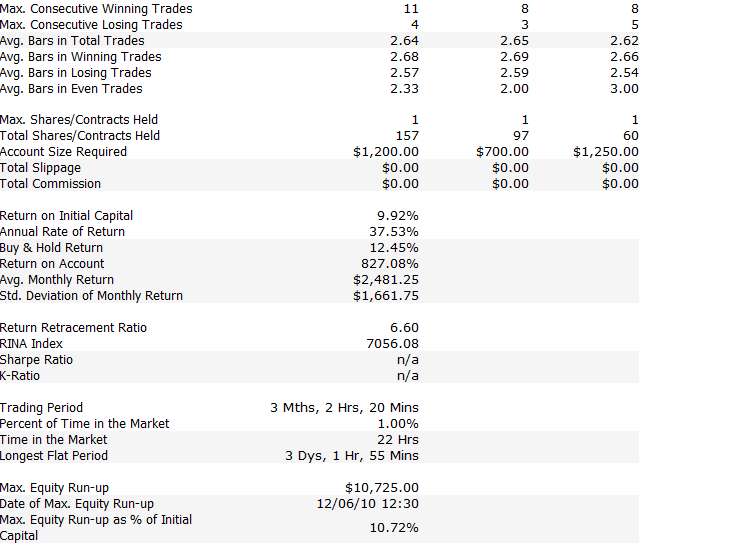Select the Total Commission label

point(51,184)
